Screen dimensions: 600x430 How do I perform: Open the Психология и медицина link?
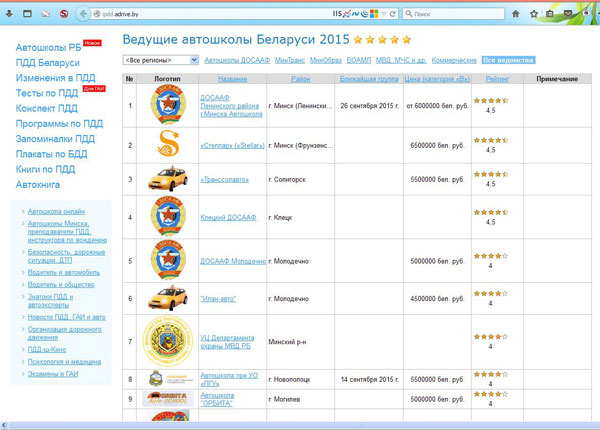click(64, 362)
